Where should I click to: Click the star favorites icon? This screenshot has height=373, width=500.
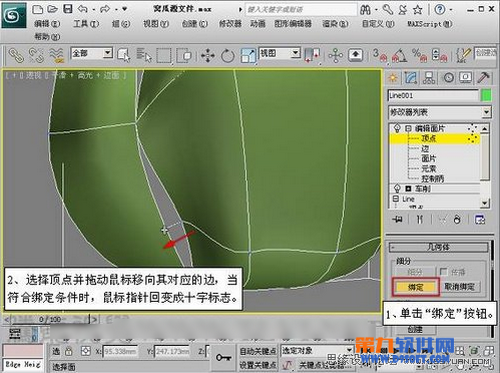418,10
